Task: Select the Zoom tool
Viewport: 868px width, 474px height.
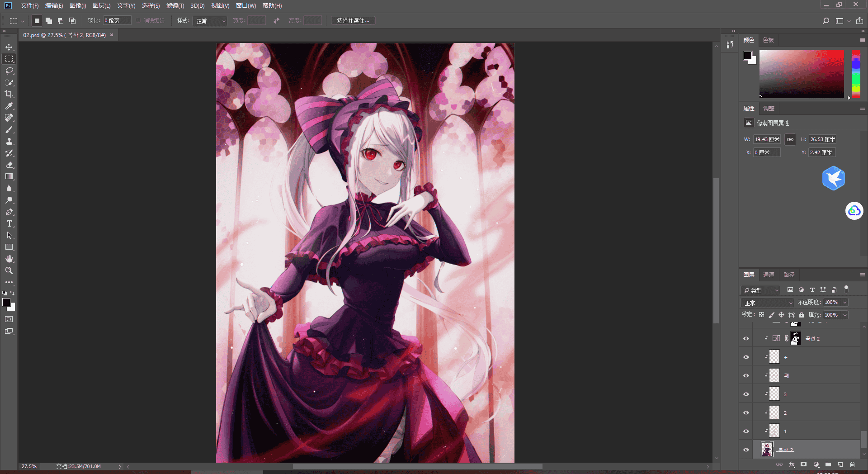Action: (9, 271)
